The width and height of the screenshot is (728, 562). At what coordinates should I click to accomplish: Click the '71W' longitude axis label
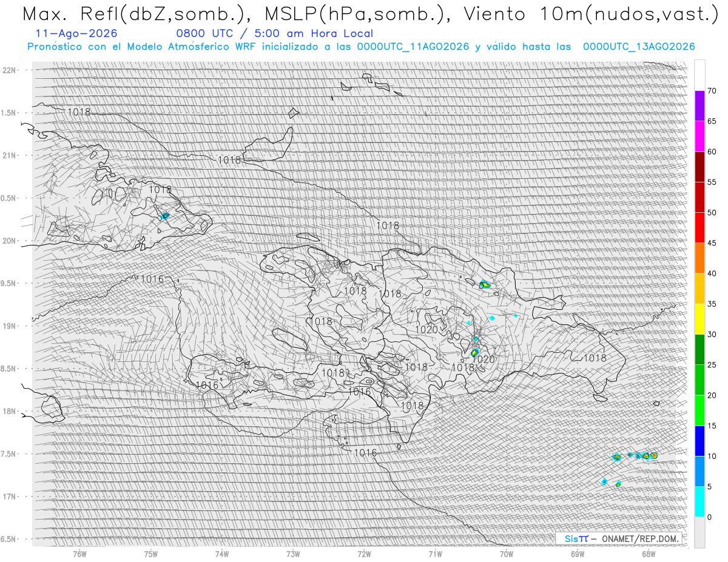(x=435, y=553)
